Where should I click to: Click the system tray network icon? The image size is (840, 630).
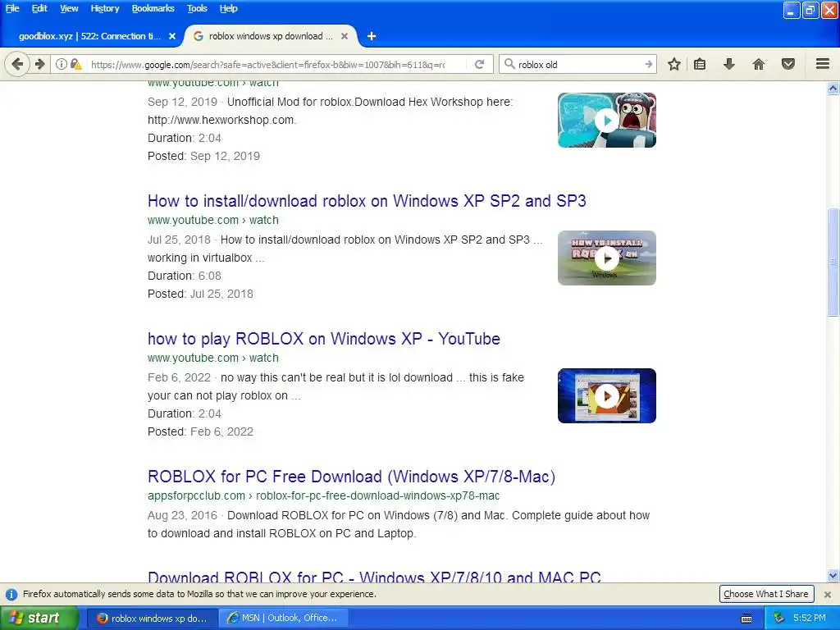pyautogui.click(x=779, y=618)
